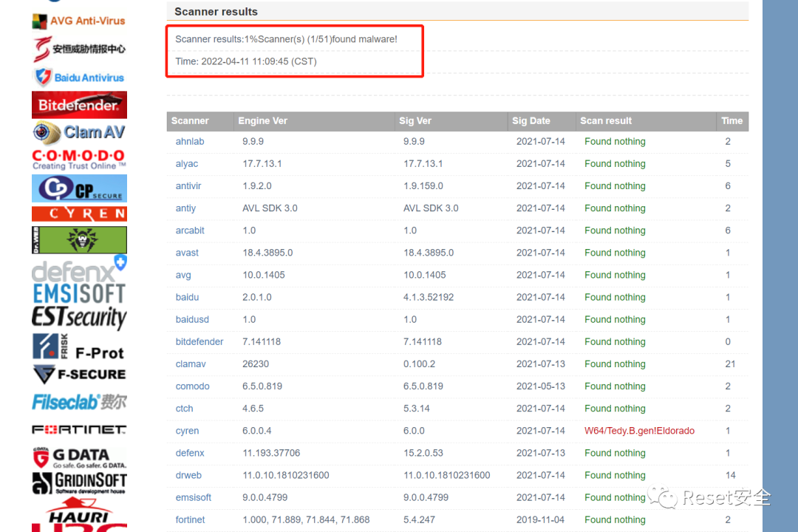Click the COMODO Creating Trust Online logo
Image resolution: width=798 pixels, height=532 pixels.
[79, 160]
